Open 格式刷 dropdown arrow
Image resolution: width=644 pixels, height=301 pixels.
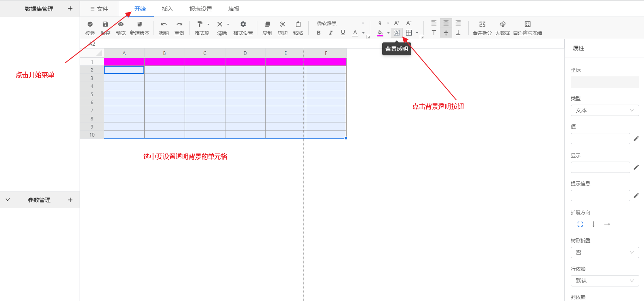[x=208, y=24]
